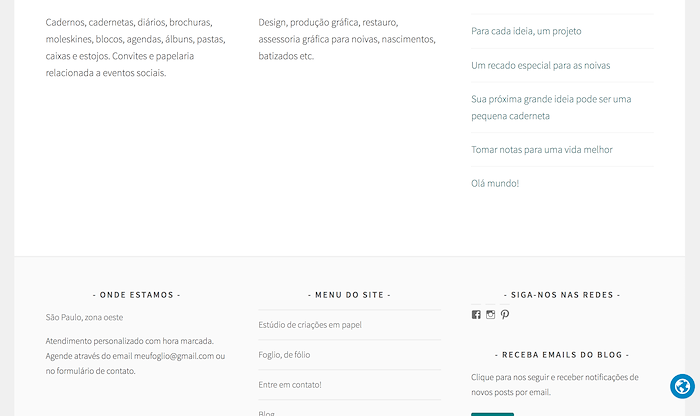
Task: Select 'Estúdio de criações em papel' menu item
Action: coord(310,325)
